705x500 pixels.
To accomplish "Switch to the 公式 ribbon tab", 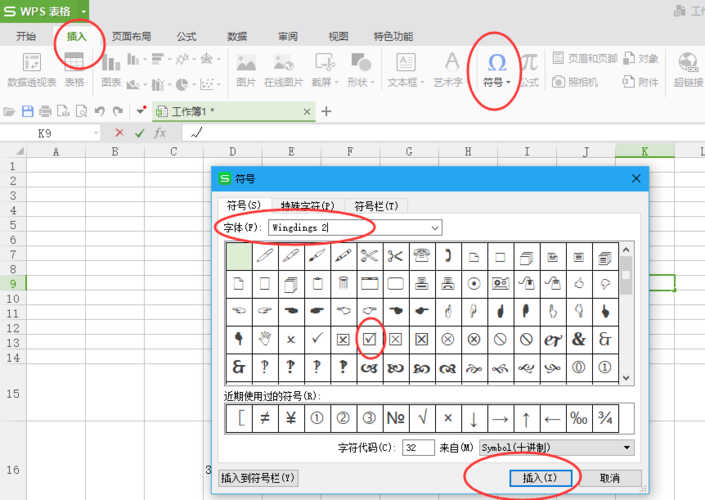I will point(187,36).
